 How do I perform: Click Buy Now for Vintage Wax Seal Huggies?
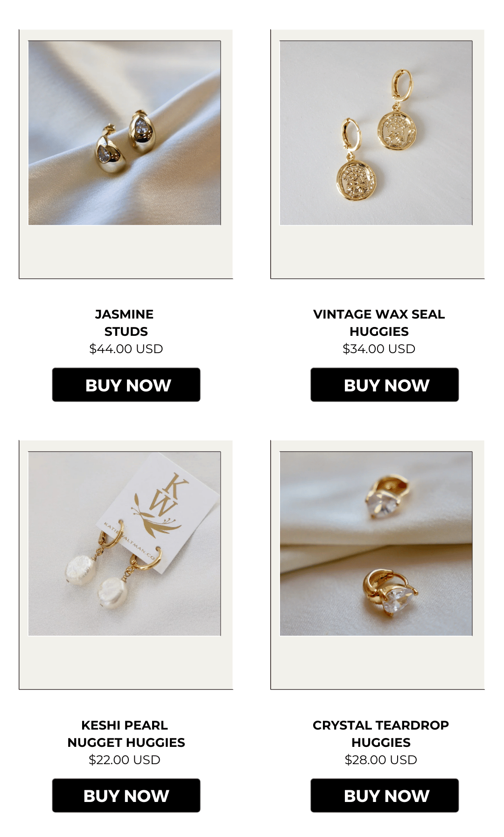pos(385,384)
